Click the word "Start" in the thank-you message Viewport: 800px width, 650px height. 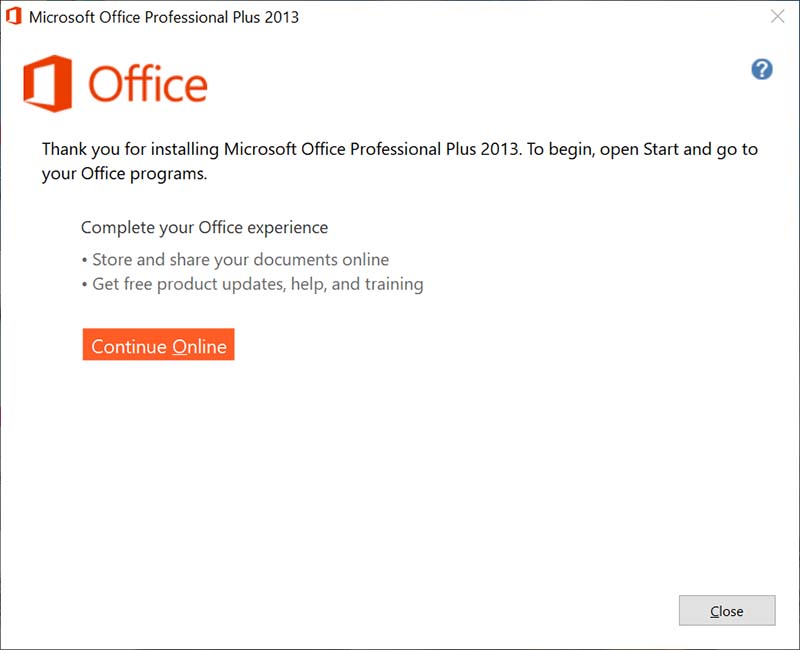pyautogui.click(x=661, y=149)
